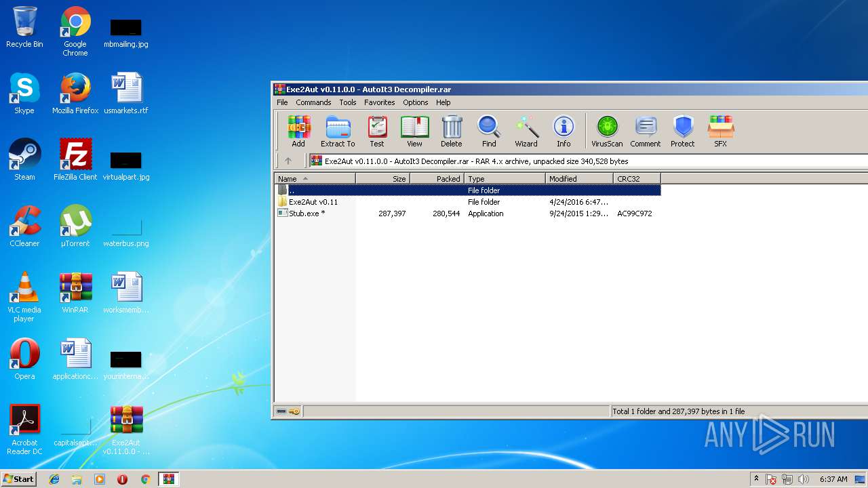Open the Tools menu
This screenshot has width=868, height=488.
(x=348, y=102)
